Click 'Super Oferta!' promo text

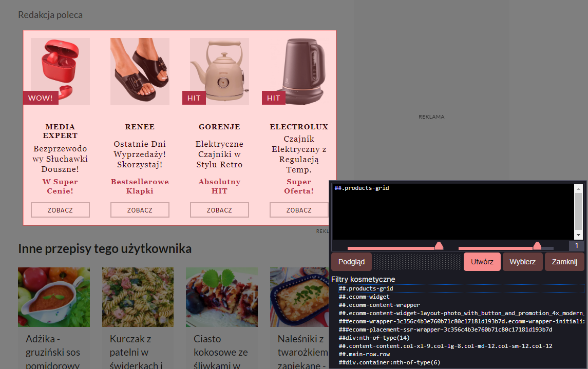299,186
